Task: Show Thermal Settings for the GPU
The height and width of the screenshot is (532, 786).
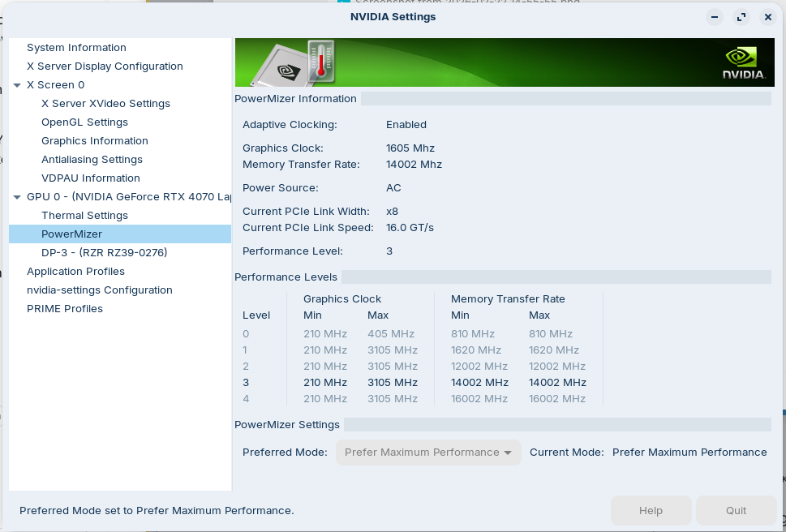Action: click(x=84, y=216)
